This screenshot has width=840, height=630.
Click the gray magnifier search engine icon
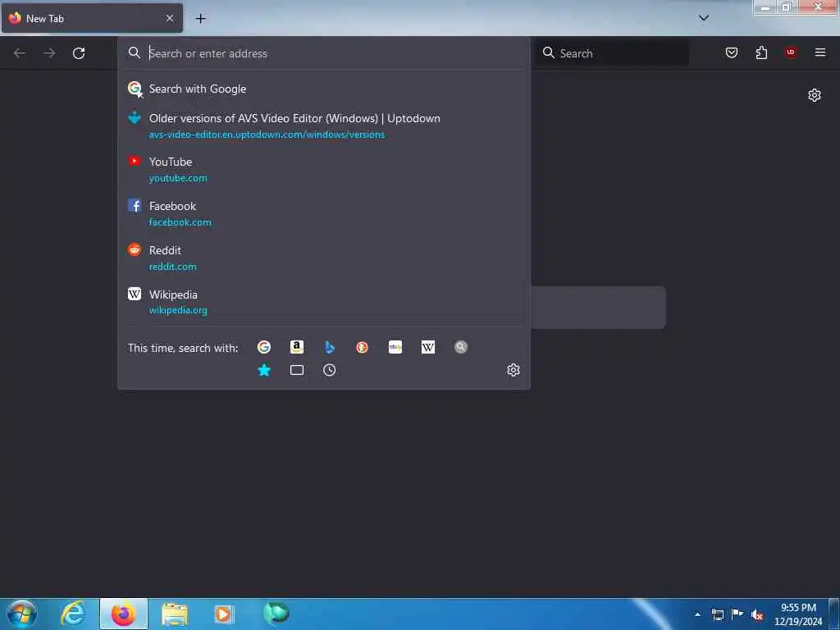click(461, 347)
